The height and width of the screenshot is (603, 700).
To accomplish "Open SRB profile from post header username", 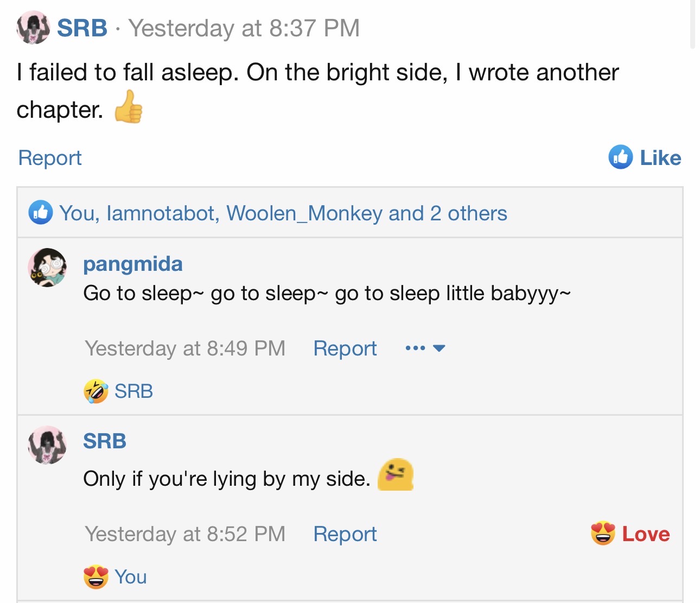I will pos(82,28).
